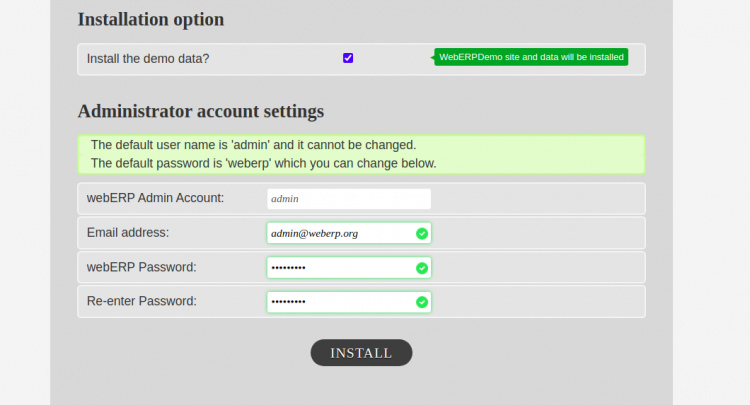This screenshot has height=405, width=750.
Task: Click green check icon in webERP Password field
Action: [422, 268]
